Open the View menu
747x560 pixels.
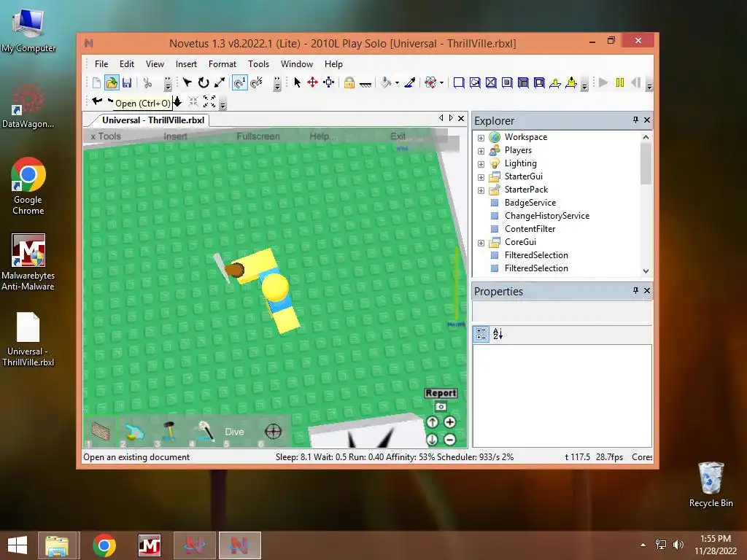155,64
